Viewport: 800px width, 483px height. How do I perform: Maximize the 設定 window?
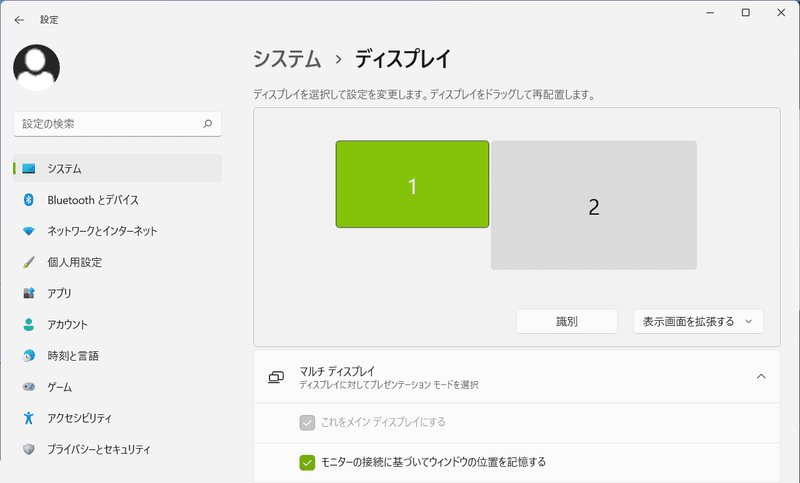coord(745,13)
